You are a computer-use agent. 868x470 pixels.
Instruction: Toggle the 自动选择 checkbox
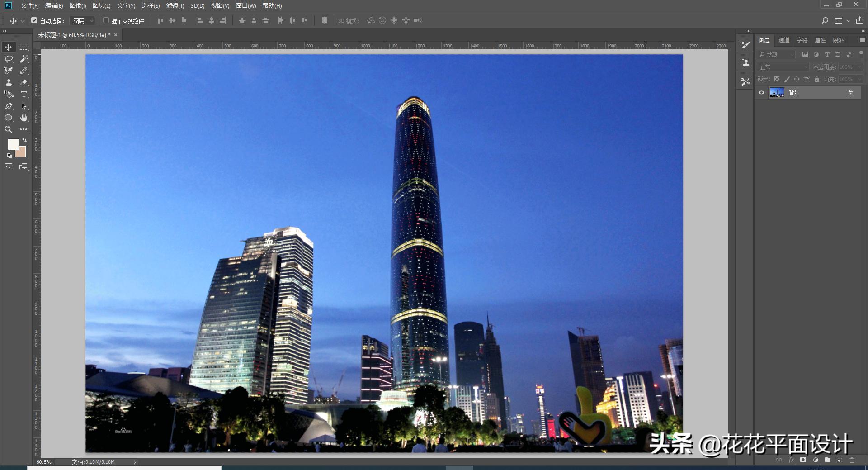point(34,20)
